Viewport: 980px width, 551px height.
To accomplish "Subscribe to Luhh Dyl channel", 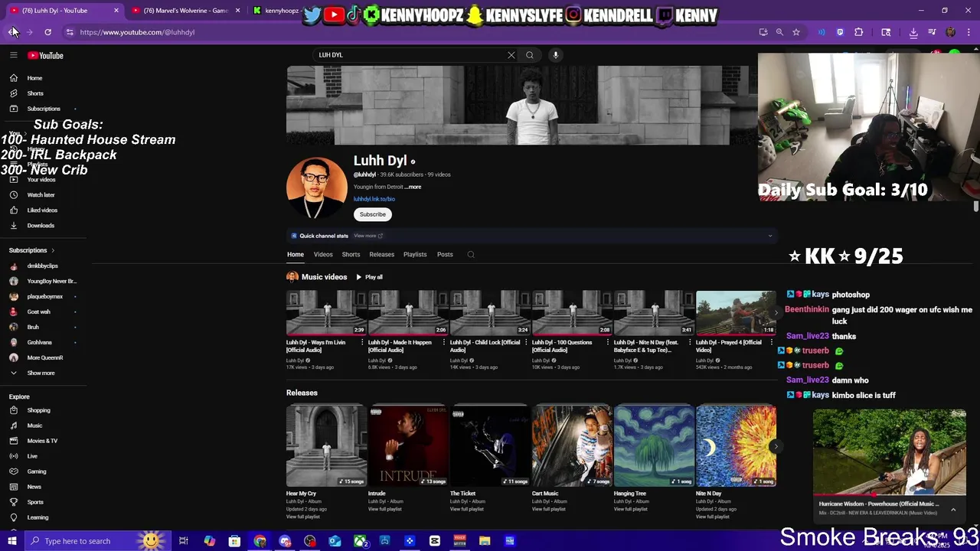I will [x=373, y=214].
